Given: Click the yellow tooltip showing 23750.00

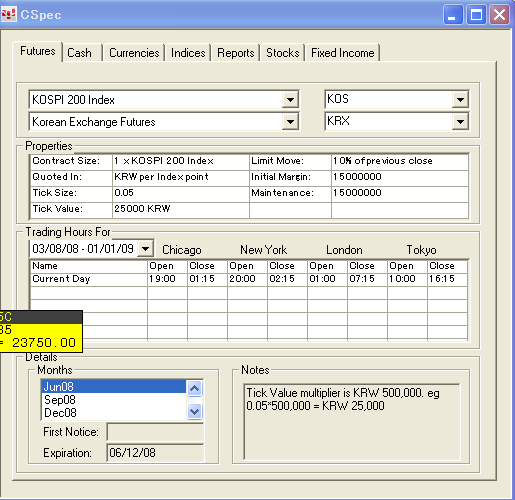Looking at the screenshot, I should click(x=41, y=331).
